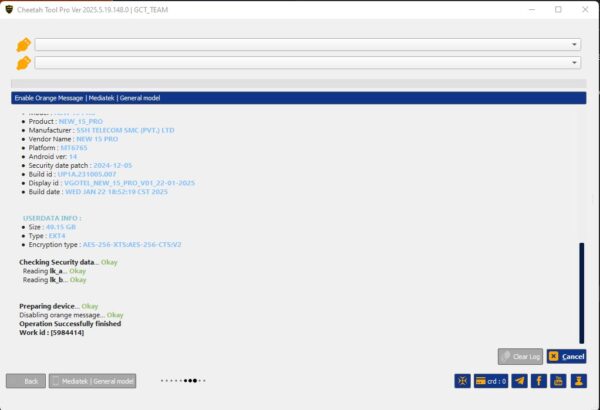Click the Operation Successfully finished line

tap(70, 324)
